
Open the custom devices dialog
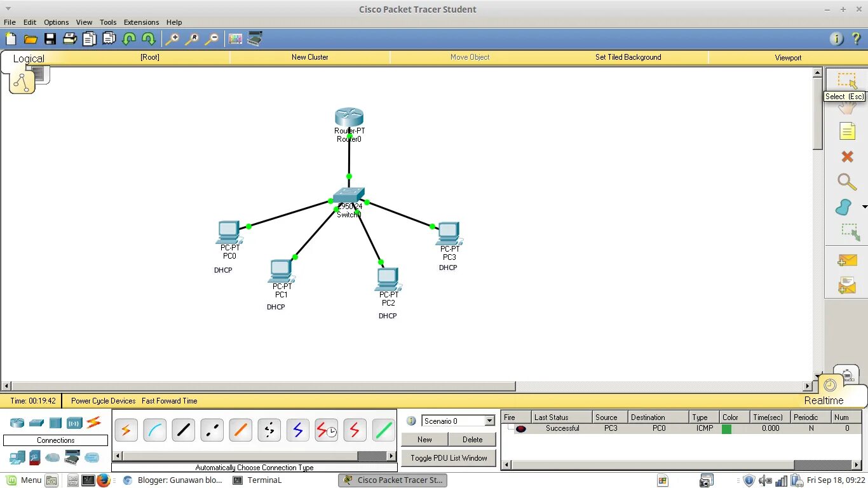[x=255, y=39]
